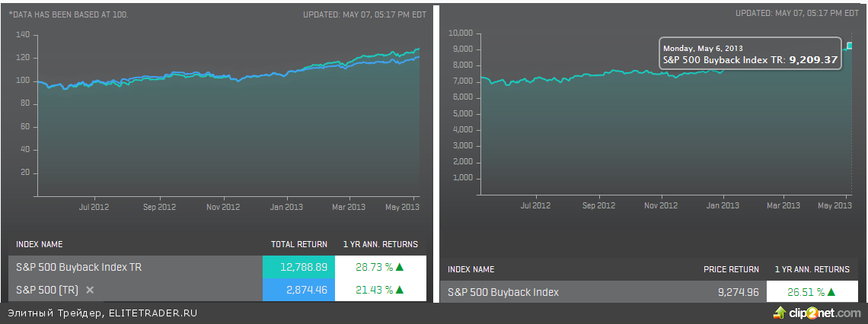
Task: Click the 10,000 label on the y-axis
Action: pyautogui.click(x=461, y=33)
